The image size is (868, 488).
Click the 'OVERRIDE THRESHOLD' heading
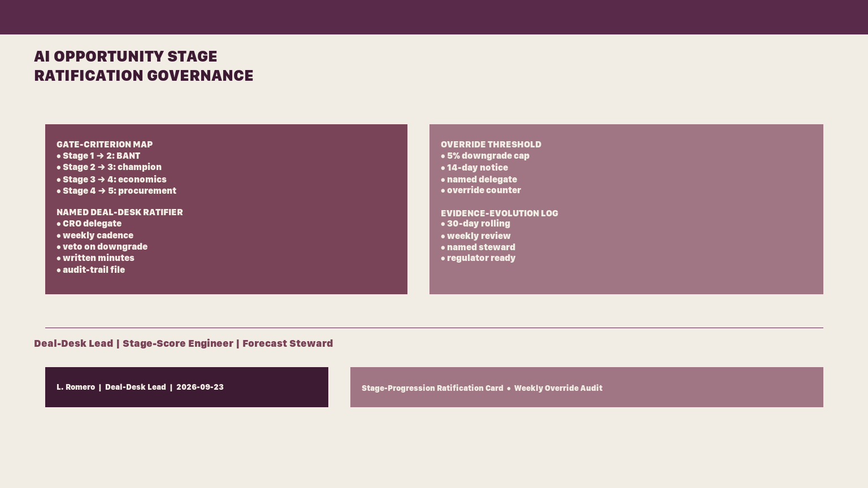[x=491, y=145]
